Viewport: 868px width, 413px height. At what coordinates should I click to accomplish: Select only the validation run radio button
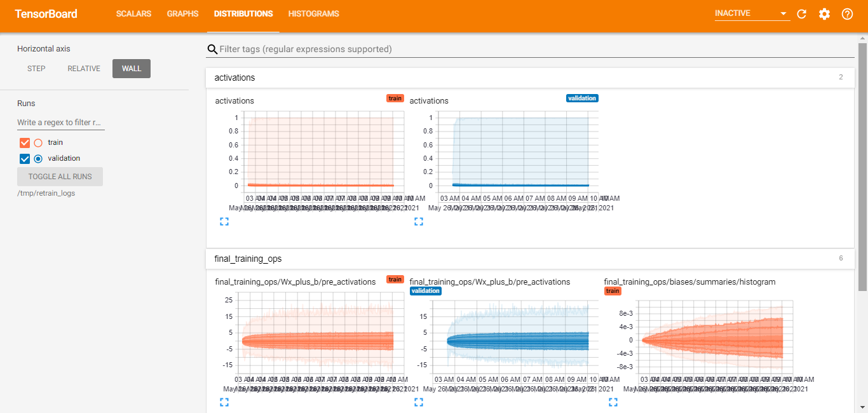click(38, 159)
